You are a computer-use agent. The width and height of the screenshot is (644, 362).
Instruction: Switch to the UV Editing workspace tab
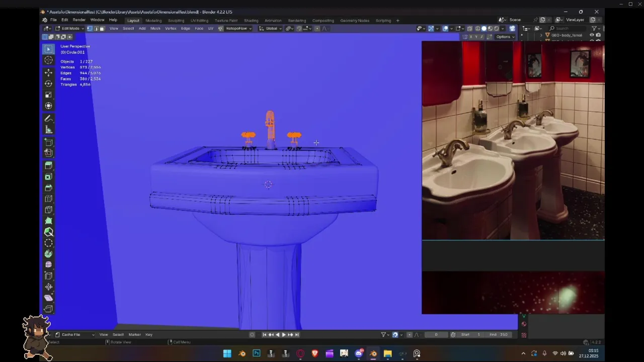pos(199,21)
